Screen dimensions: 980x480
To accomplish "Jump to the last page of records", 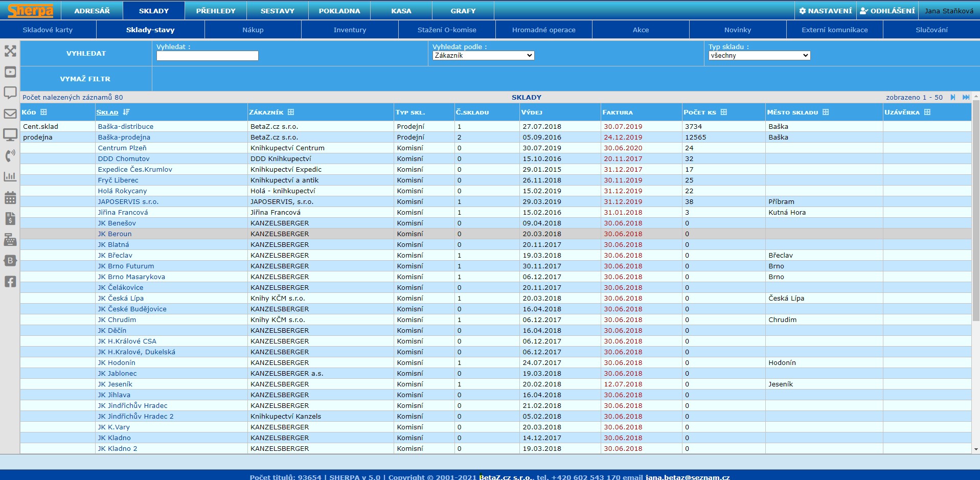I will click(x=966, y=97).
